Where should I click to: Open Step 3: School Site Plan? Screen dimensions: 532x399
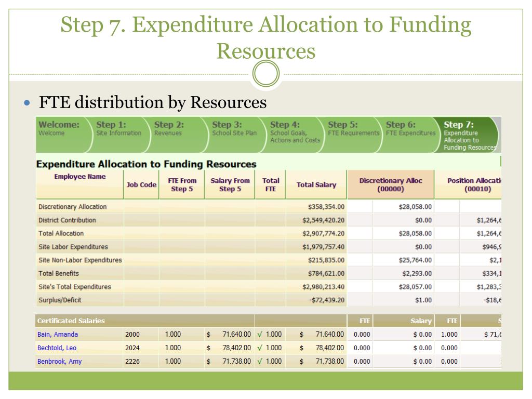[x=234, y=135]
